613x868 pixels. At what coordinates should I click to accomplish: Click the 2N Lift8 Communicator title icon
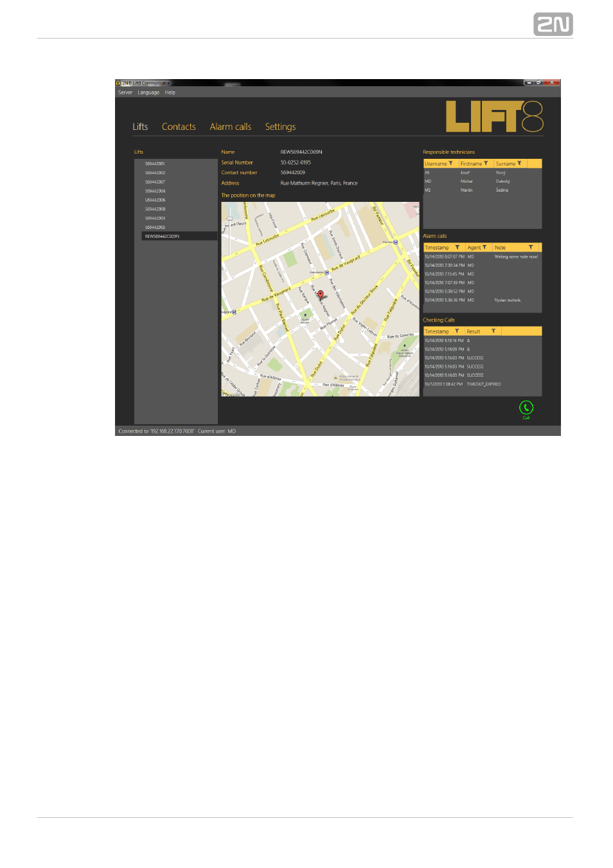[118, 83]
